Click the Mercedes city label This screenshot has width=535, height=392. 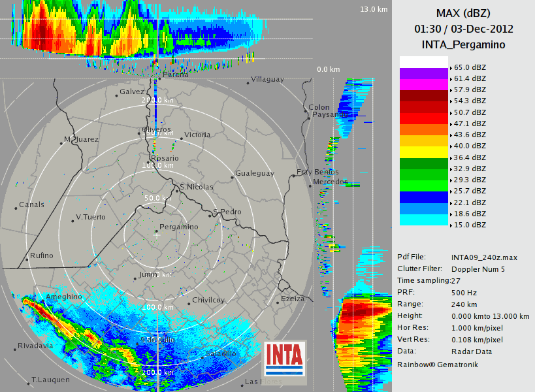tap(331, 182)
